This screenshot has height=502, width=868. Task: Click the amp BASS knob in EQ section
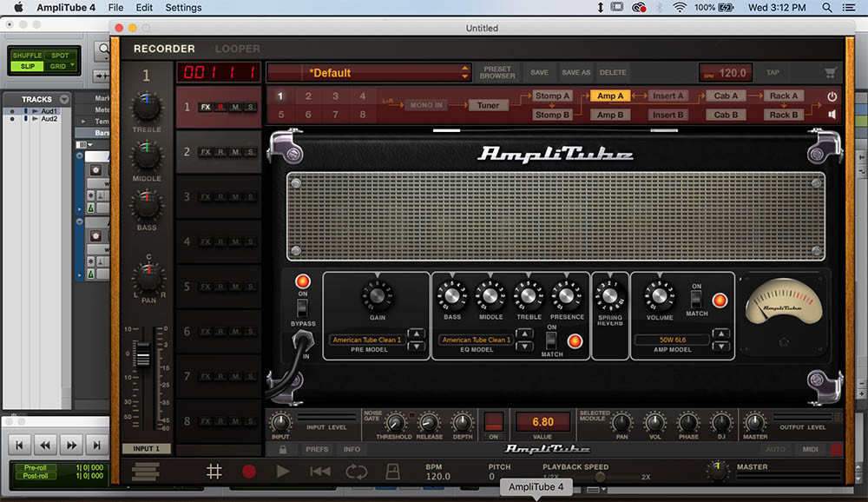point(452,296)
